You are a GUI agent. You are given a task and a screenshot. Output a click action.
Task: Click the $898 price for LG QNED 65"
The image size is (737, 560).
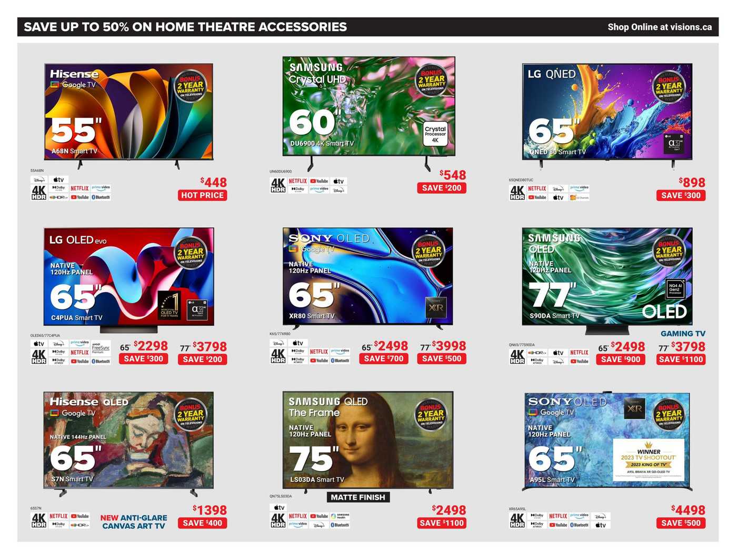(x=692, y=183)
